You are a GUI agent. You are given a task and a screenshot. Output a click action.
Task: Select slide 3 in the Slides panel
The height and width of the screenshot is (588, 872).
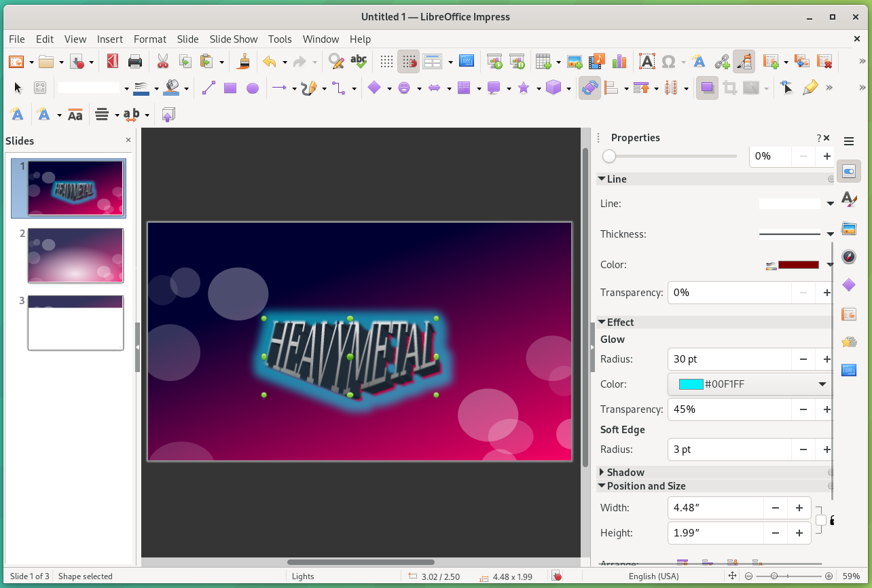pos(75,323)
